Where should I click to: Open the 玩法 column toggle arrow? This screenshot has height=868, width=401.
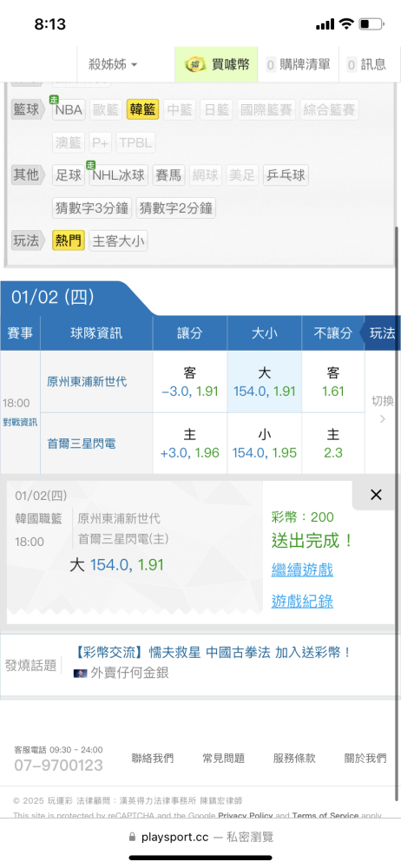[382, 332]
